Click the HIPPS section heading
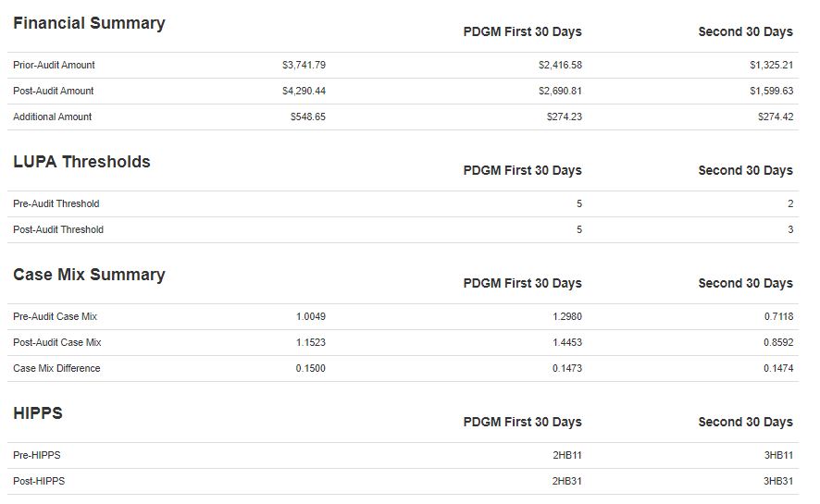Viewport: 820px width, 504px height. click(x=38, y=413)
